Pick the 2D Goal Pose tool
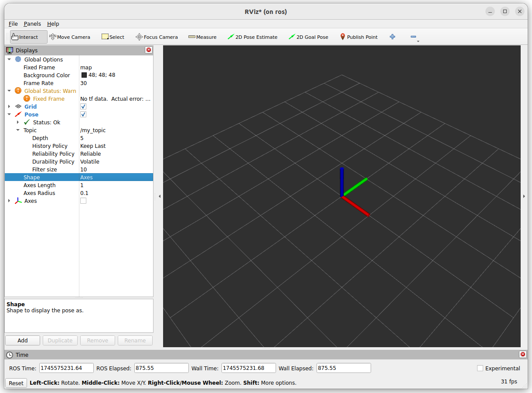 (x=308, y=37)
